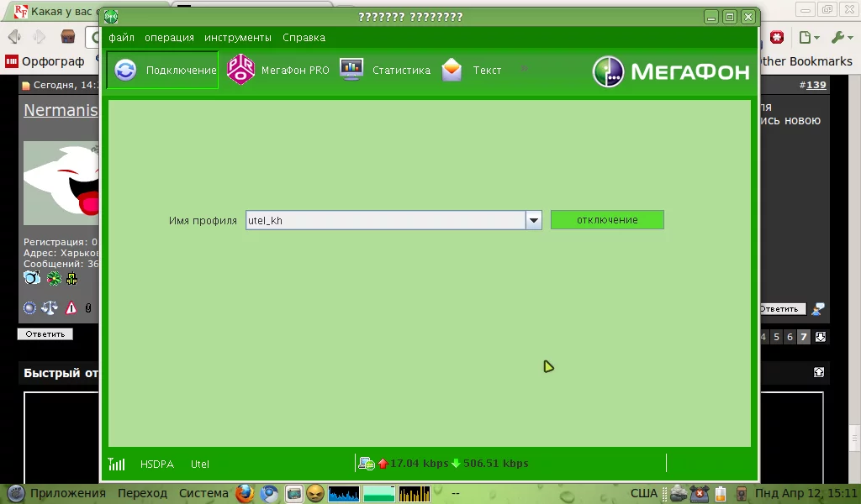The height and width of the screenshot is (504, 861).
Task: Click the blue system monitor graph applet
Action: pyautogui.click(x=344, y=494)
